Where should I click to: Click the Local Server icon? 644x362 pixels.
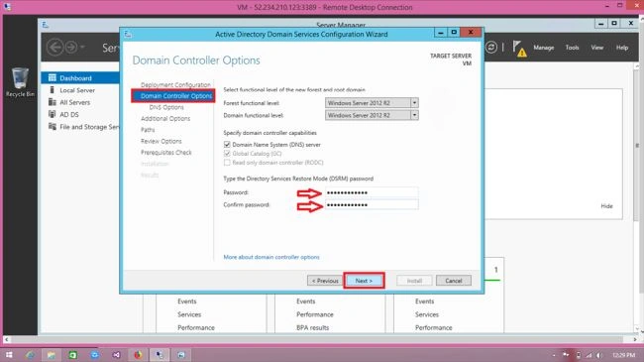[x=53, y=90]
